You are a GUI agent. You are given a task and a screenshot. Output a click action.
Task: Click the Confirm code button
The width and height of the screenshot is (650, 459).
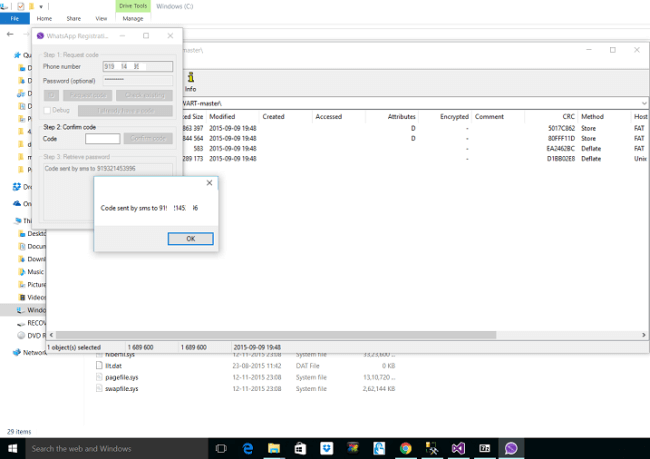(x=148, y=138)
